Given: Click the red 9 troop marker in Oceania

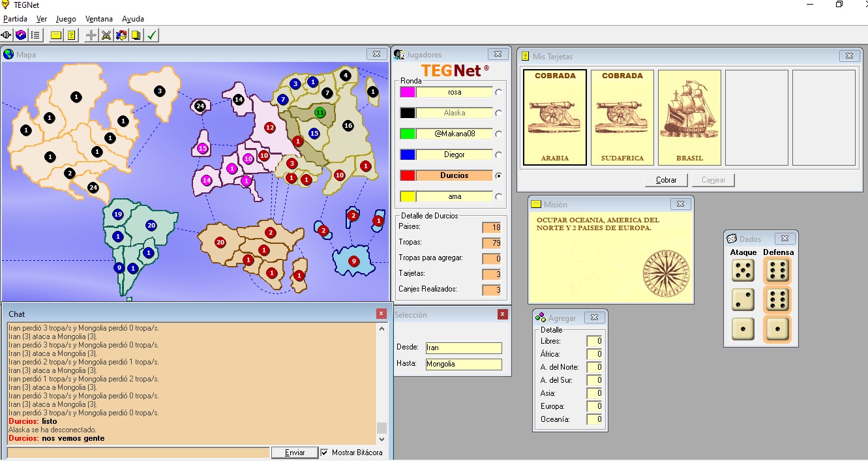Looking at the screenshot, I should (354, 261).
